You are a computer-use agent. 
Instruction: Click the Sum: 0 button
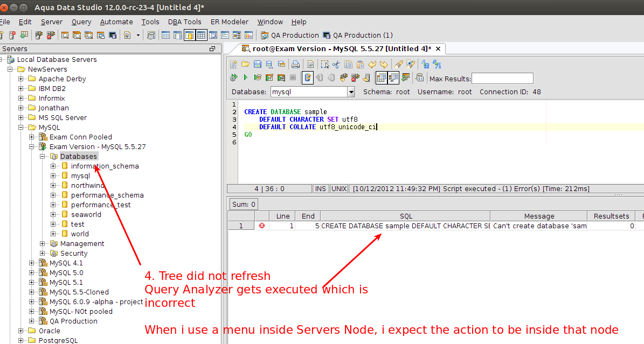click(x=244, y=205)
